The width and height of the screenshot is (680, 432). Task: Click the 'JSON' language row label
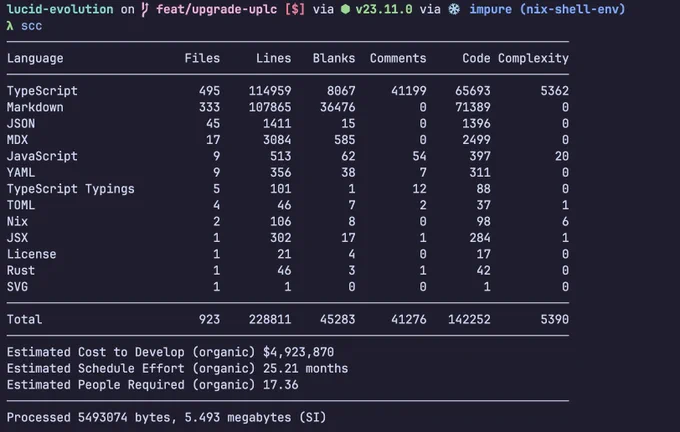click(21, 124)
